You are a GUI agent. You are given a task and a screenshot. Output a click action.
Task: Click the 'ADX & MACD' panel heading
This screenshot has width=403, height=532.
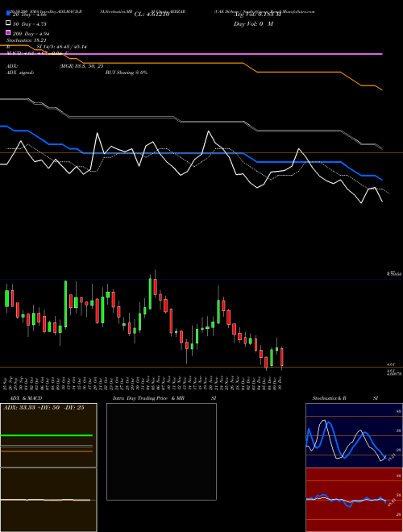tap(26, 398)
